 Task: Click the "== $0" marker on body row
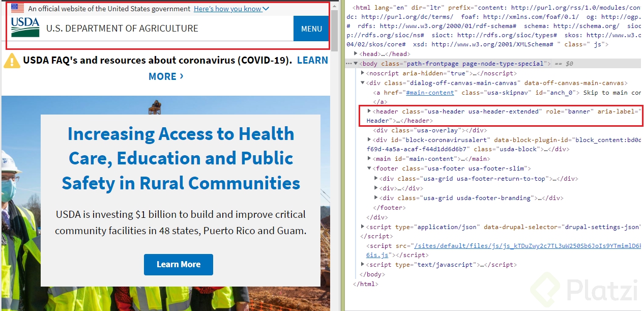coord(563,64)
